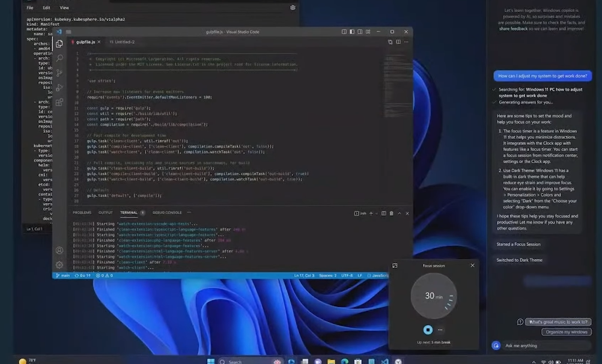Image resolution: width=602 pixels, height=364 pixels.
Task: Open the Edit menu in Notepad window
Action: (x=46, y=8)
